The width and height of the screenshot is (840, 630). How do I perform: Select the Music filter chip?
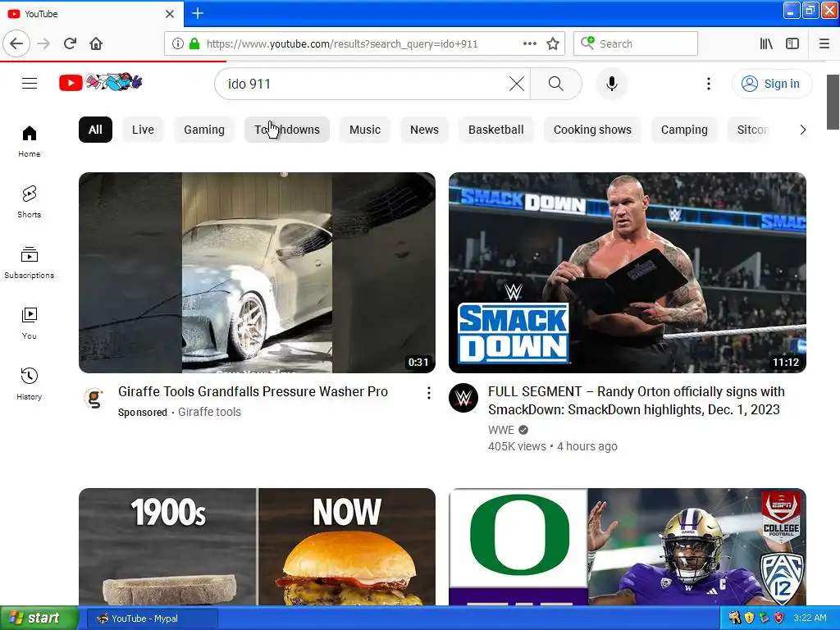point(365,130)
